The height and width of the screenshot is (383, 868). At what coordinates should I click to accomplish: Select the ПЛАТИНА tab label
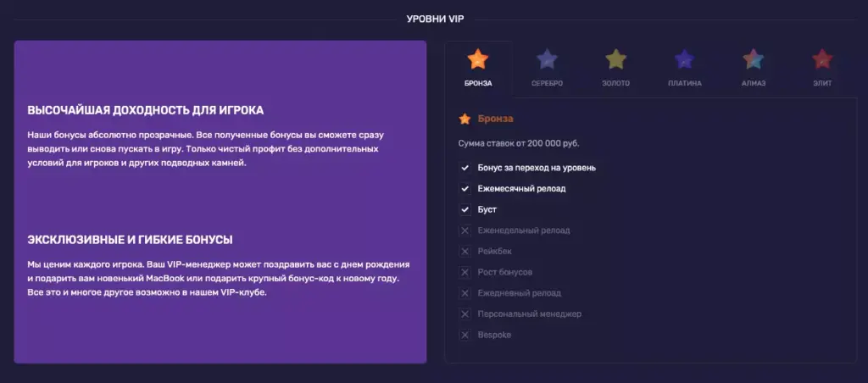[x=684, y=83]
